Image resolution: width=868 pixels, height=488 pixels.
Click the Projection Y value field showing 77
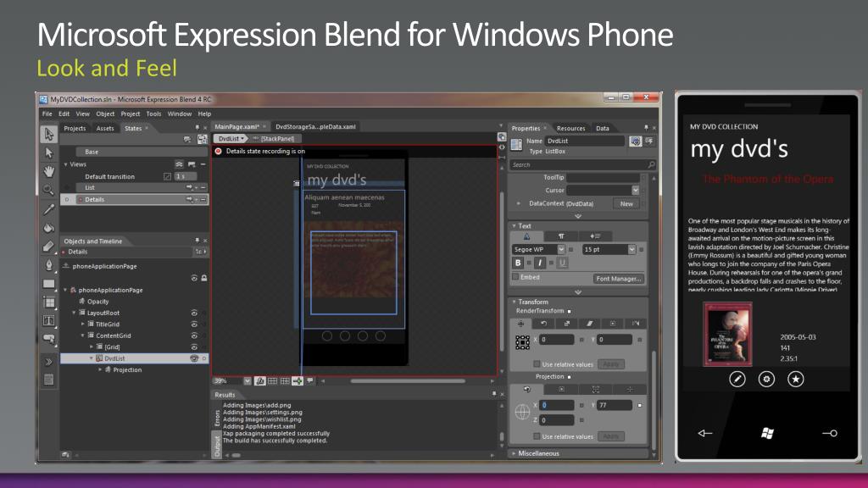tap(614, 406)
